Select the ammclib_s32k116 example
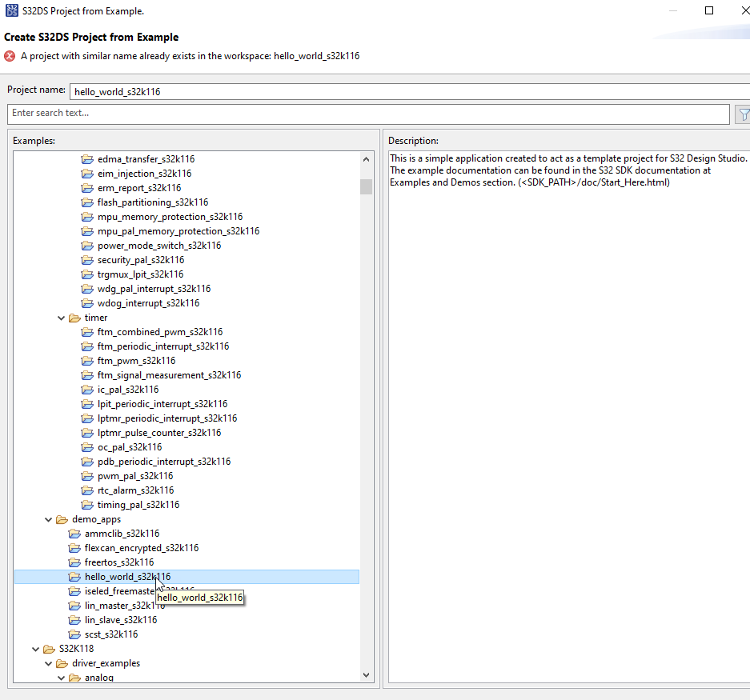The height and width of the screenshot is (700, 750). pos(122,533)
